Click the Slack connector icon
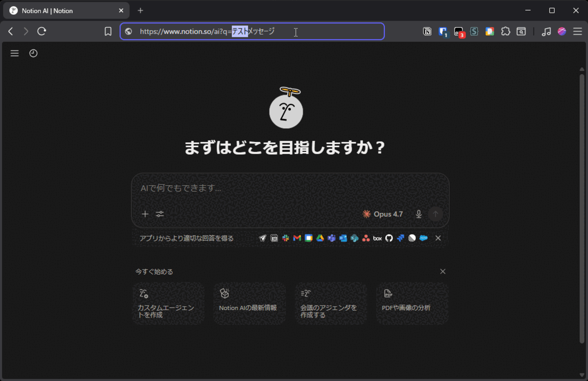 [285, 238]
